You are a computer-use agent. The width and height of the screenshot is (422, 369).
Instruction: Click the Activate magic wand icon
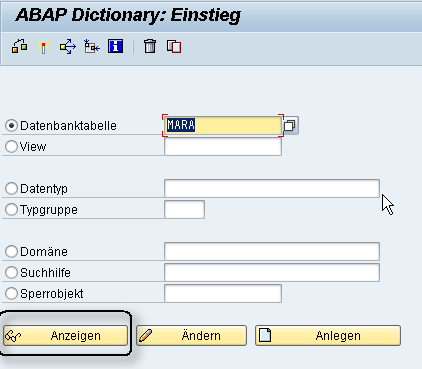pyautogui.click(x=43, y=46)
